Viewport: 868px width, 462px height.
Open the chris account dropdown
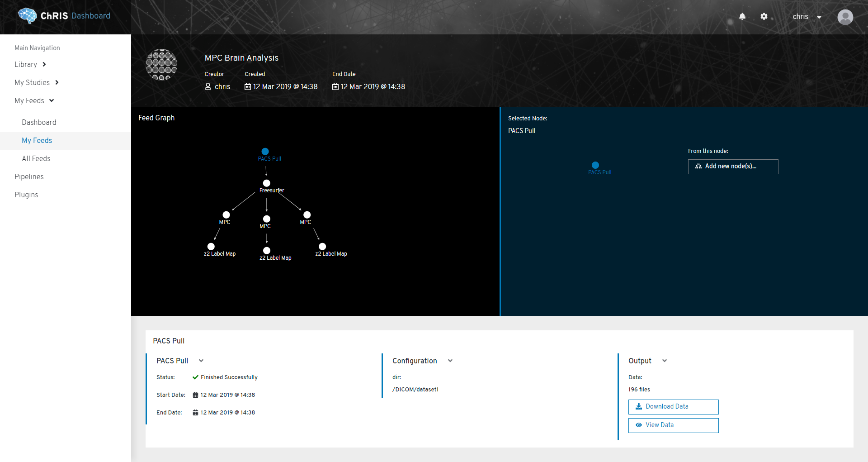point(807,16)
